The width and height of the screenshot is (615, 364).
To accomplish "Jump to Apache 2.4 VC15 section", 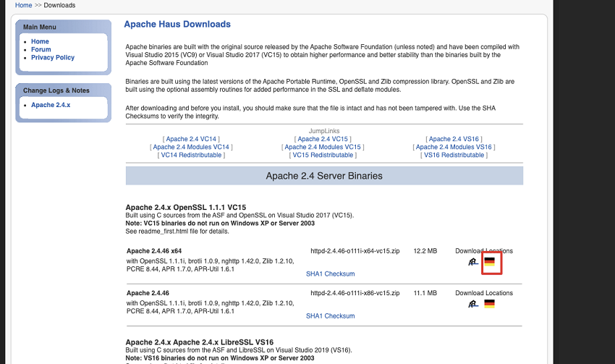I will 323,139.
